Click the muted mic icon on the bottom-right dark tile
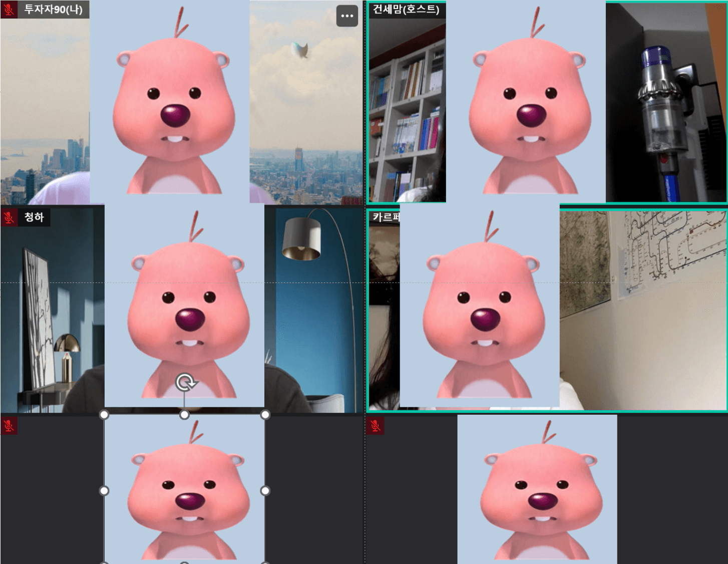This screenshot has height=564, width=728. [376, 426]
